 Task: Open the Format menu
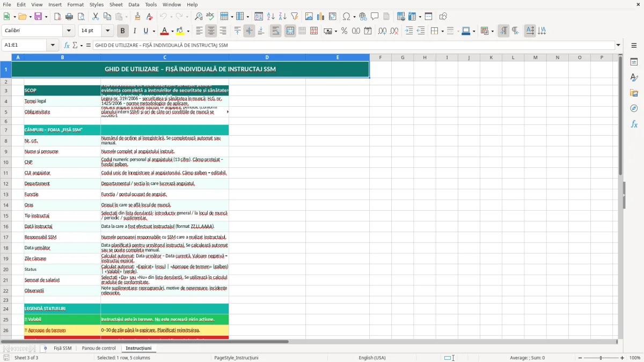(75, 4)
